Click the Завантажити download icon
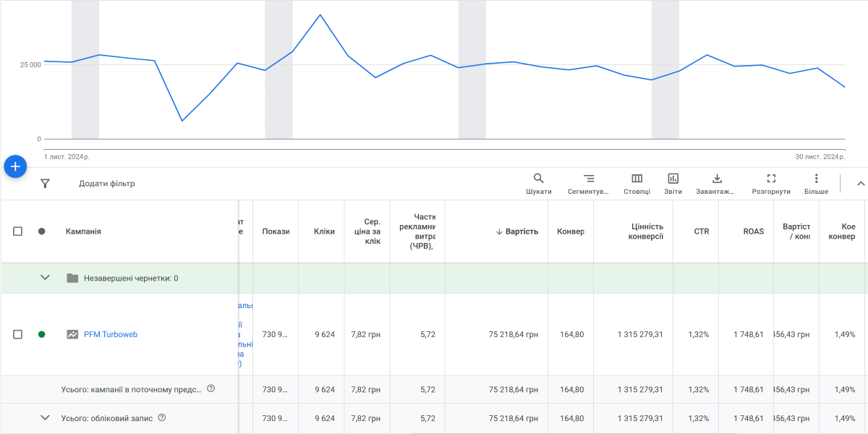 717,179
